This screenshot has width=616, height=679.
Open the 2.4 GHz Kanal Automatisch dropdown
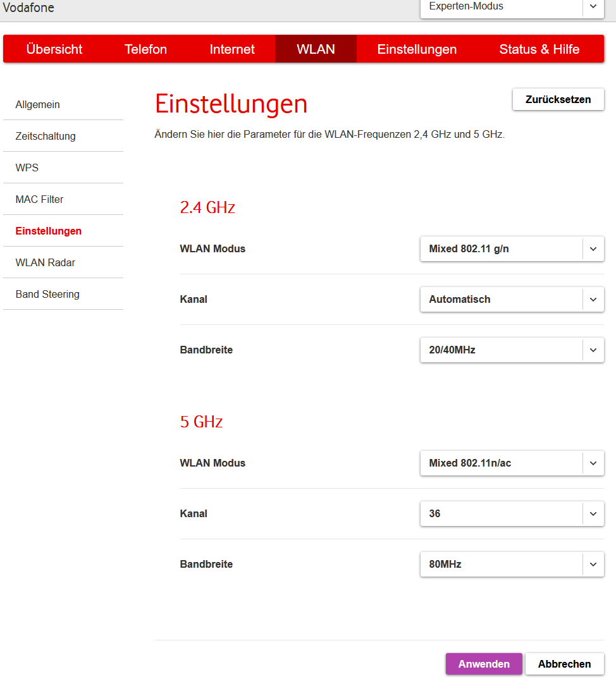pos(512,299)
